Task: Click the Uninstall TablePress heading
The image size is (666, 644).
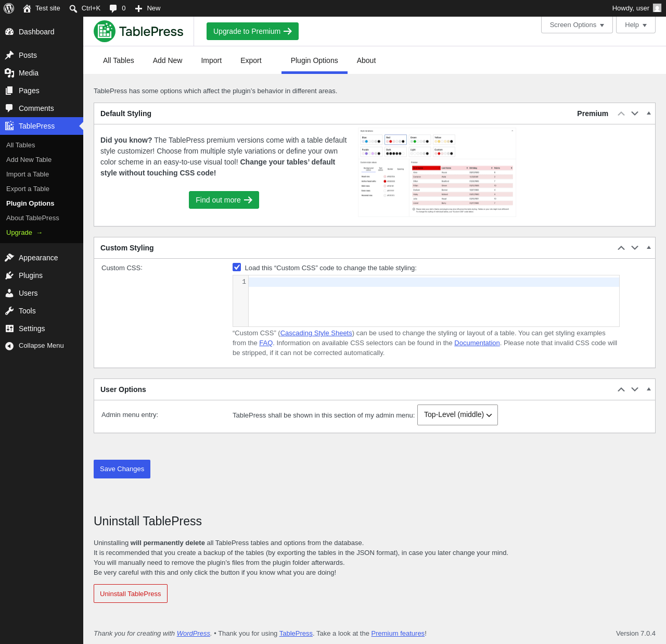Action: 148,521
